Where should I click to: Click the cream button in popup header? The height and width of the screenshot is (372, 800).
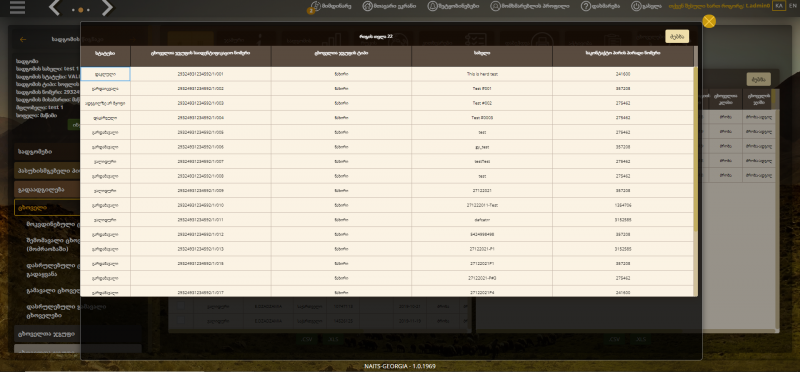(677, 36)
